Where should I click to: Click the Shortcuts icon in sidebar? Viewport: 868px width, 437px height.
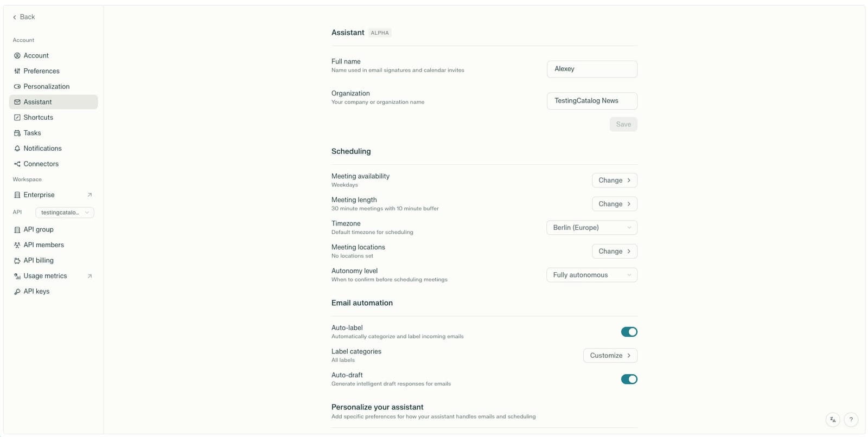coord(17,118)
